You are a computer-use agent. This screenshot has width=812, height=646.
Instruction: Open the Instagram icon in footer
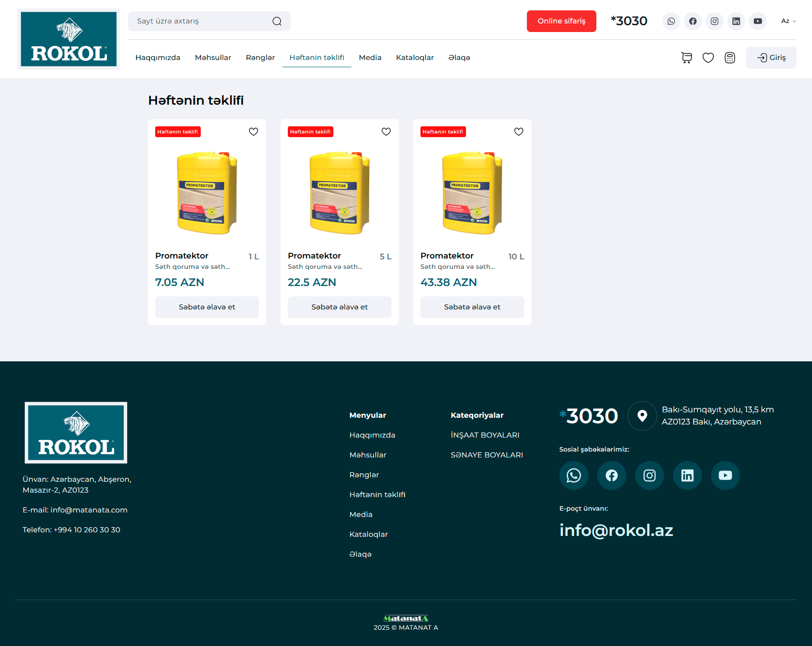649,475
